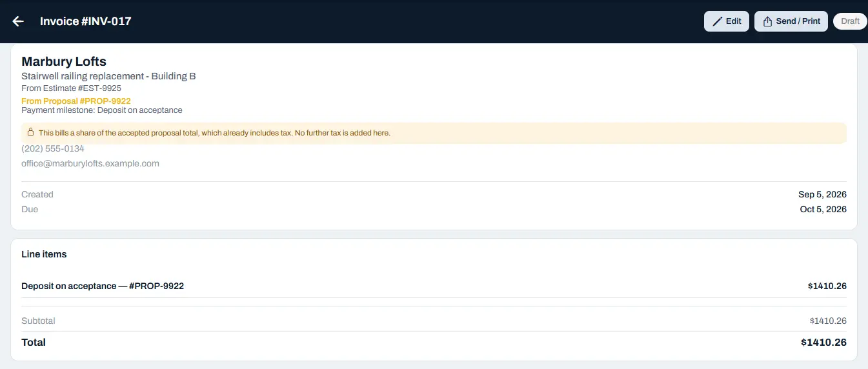Click the lock icon in the tax notice

coord(30,132)
